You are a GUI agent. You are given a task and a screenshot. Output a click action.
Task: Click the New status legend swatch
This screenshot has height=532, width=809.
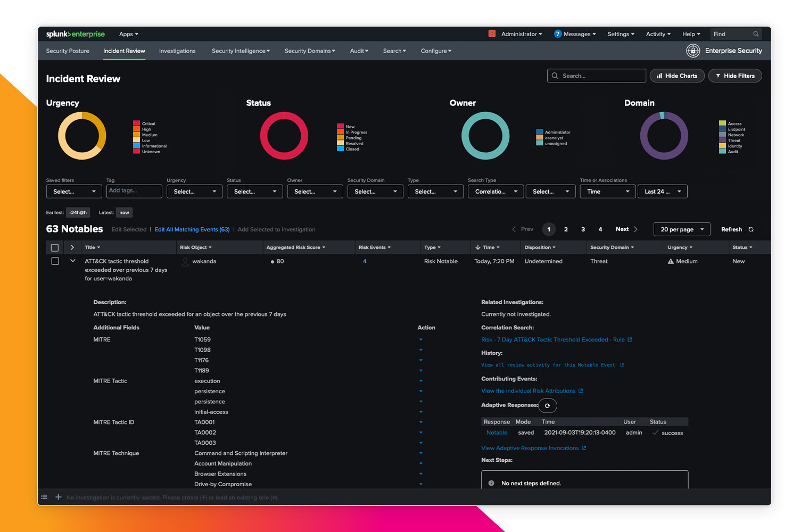pyautogui.click(x=340, y=127)
